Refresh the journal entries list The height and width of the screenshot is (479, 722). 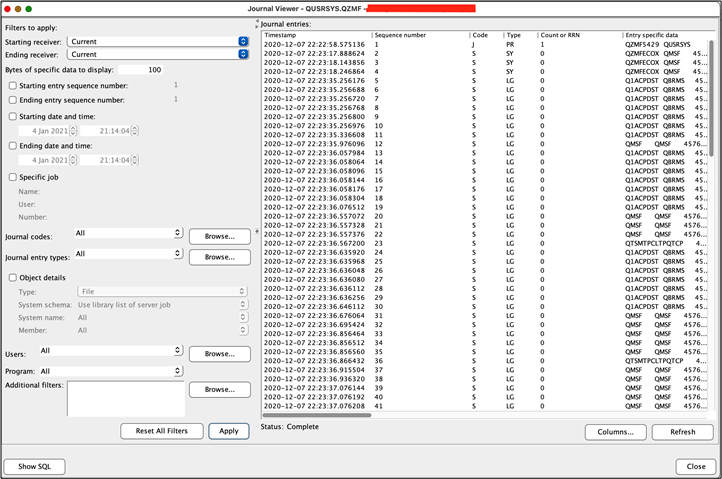click(682, 432)
